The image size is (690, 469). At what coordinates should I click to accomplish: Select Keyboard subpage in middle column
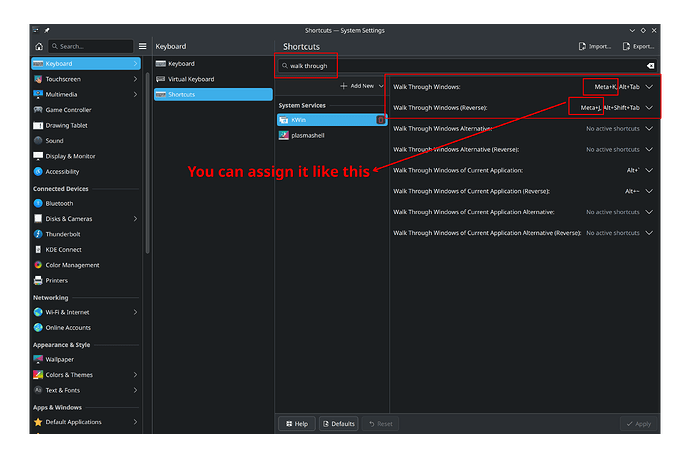(x=213, y=64)
